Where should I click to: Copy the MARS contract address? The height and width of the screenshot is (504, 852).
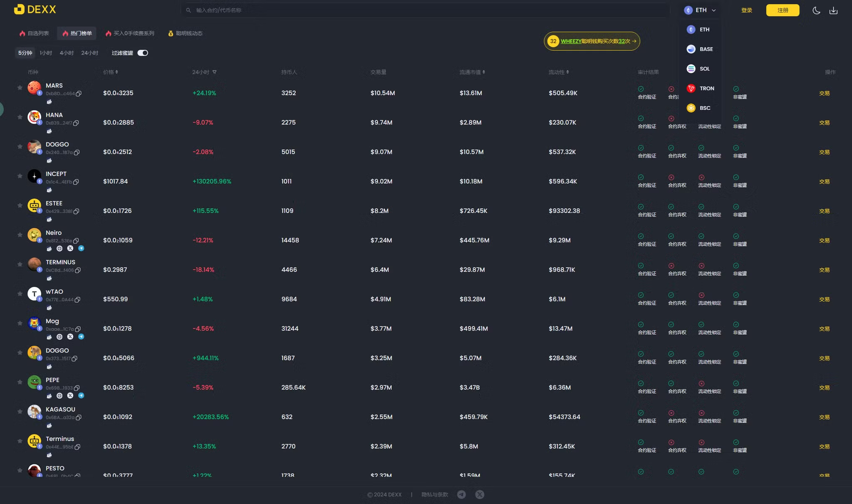79,94
